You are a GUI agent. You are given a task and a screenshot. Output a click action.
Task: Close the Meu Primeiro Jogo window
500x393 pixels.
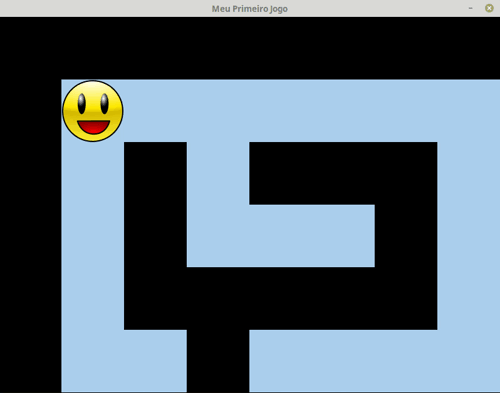pos(489,8)
